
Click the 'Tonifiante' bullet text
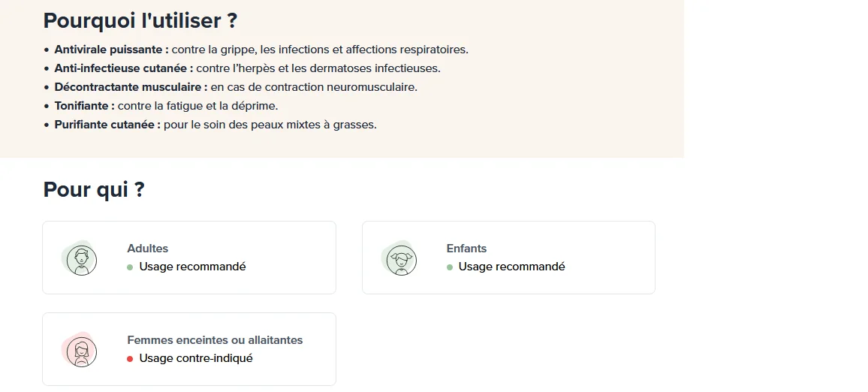click(84, 106)
